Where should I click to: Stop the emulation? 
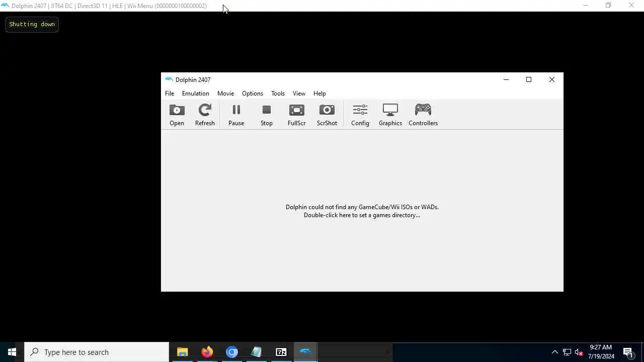[x=266, y=115]
